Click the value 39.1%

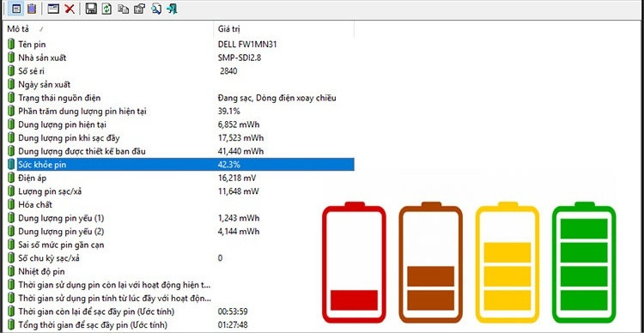tap(229, 112)
